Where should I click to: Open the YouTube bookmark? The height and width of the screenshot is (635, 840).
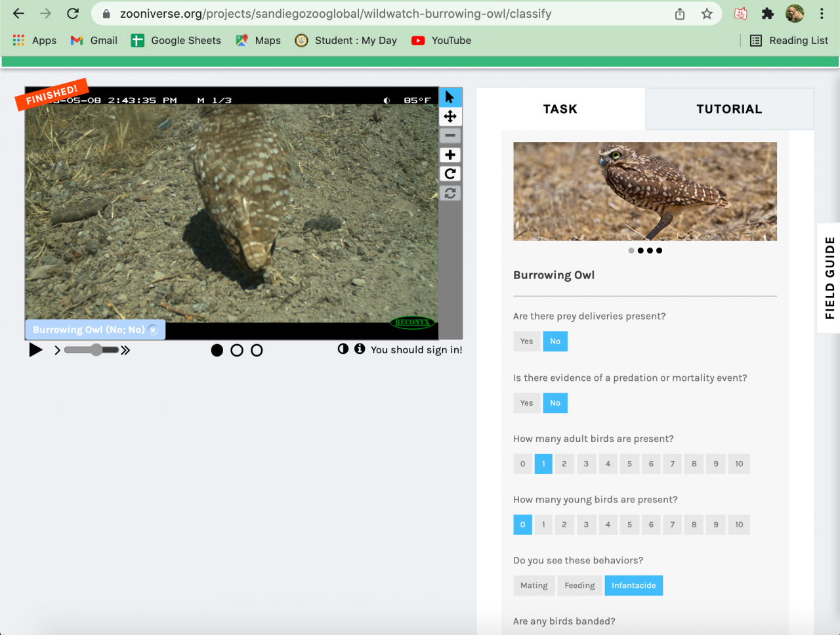tap(441, 41)
